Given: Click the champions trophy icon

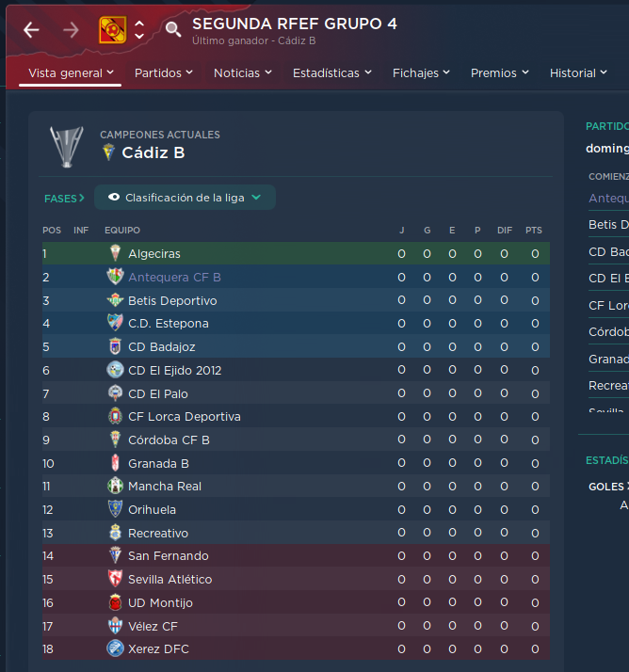Looking at the screenshot, I should (x=67, y=147).
